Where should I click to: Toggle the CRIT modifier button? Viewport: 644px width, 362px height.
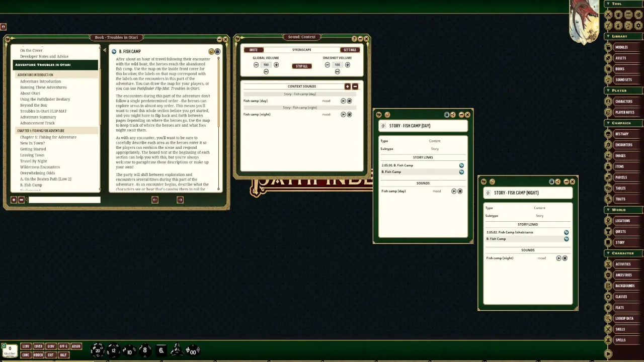coord(51,355)
